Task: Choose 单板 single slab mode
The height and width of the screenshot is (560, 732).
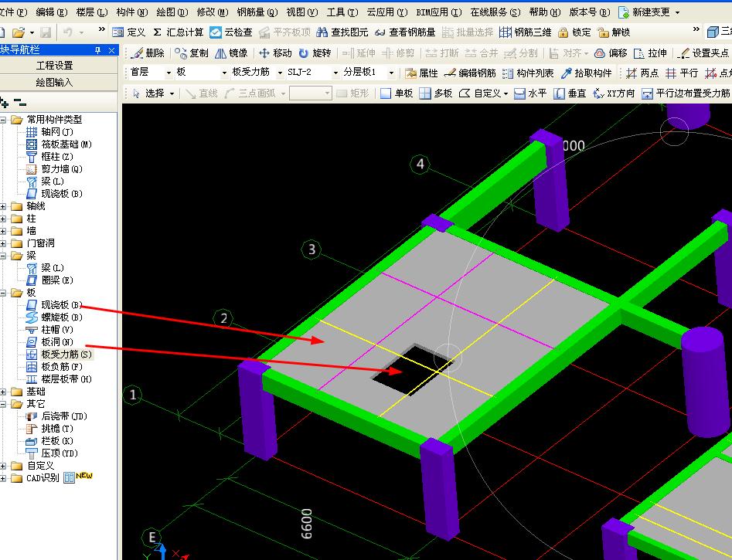Action: tap(397, 93)
